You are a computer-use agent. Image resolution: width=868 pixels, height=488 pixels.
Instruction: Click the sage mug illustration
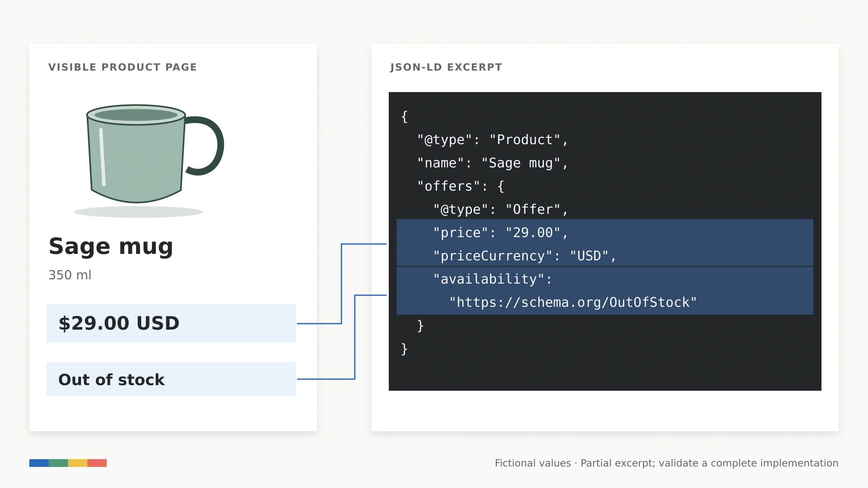click(149, 160)
